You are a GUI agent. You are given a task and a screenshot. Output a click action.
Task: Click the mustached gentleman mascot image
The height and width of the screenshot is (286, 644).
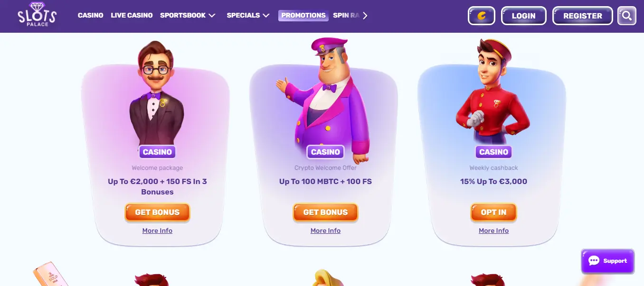point(157,92)
